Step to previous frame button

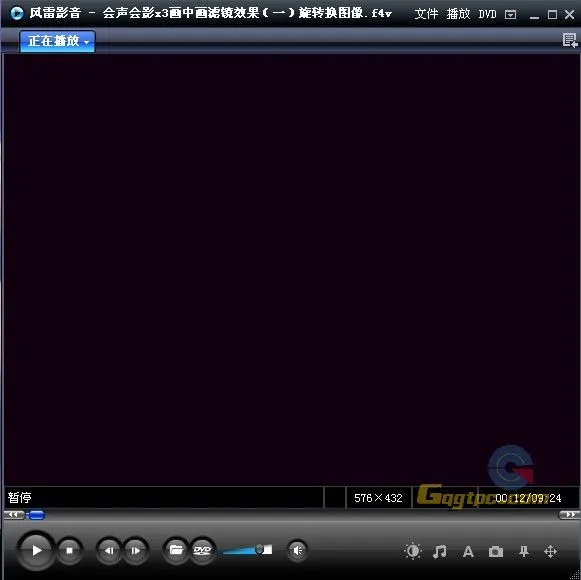point(109,550)
